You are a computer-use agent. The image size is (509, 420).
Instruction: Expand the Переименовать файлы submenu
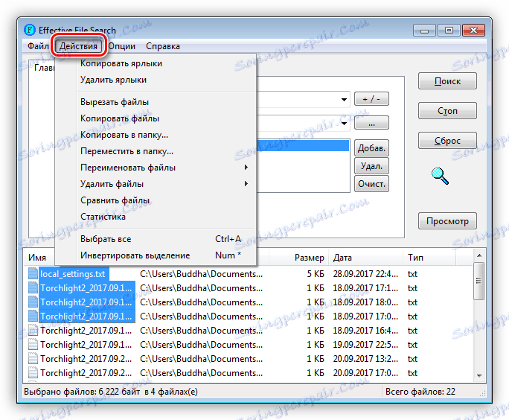point(156,168)
